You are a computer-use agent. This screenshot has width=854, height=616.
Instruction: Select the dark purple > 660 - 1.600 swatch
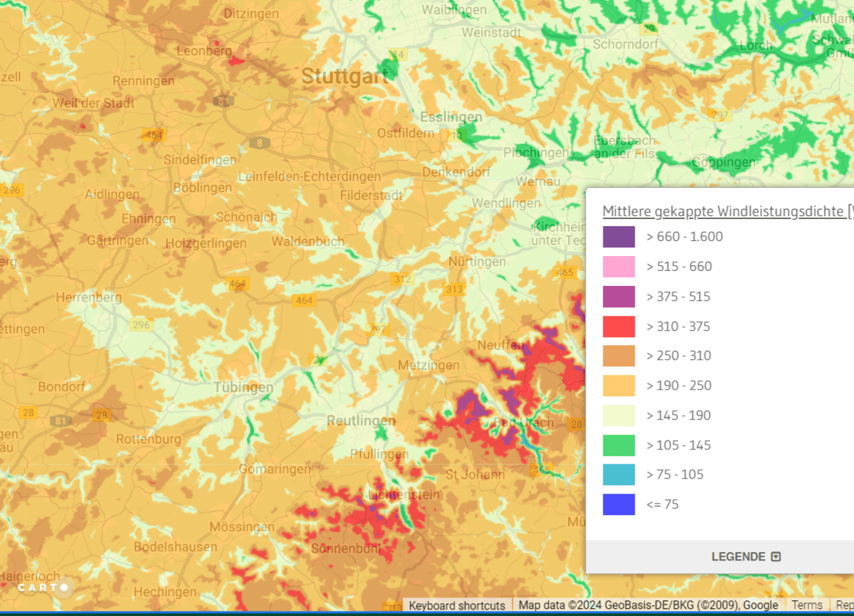click(618, 237)
